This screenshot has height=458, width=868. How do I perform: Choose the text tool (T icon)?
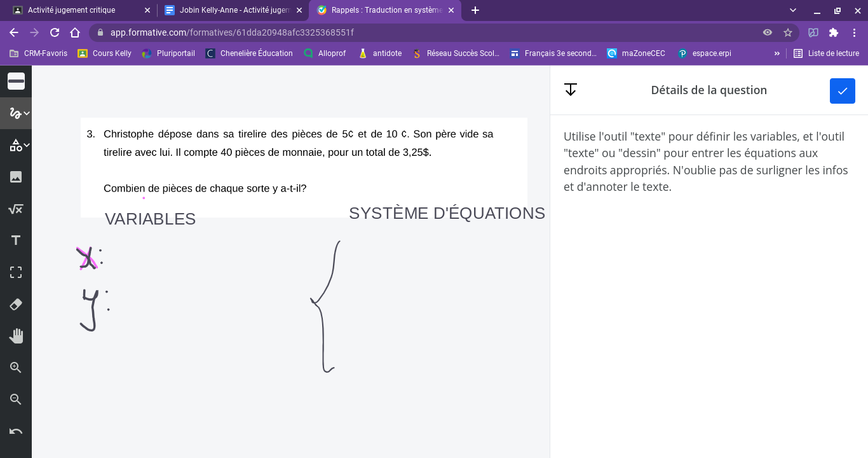[16, 240]
